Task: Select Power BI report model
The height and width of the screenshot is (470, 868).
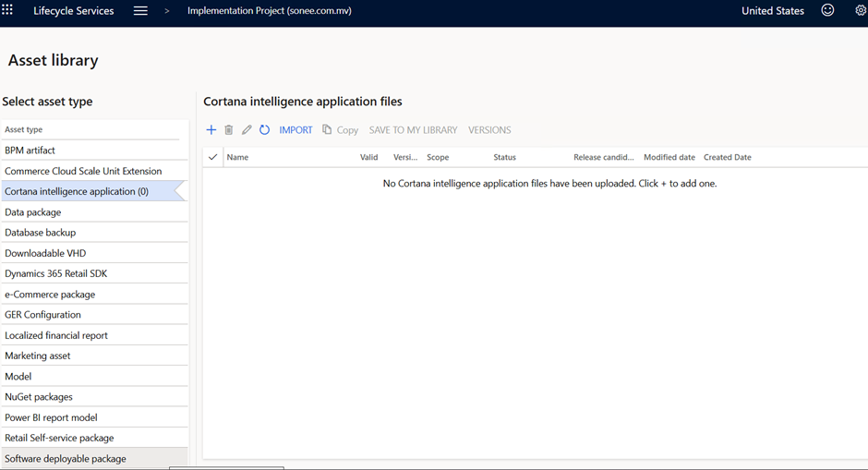Action: tap(95, 417)
